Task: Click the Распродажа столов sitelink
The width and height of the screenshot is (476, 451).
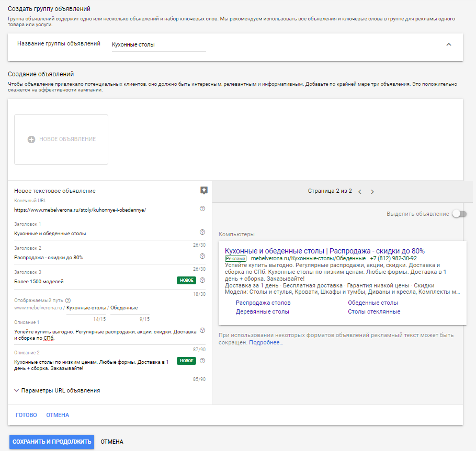Action: point(263,303)
